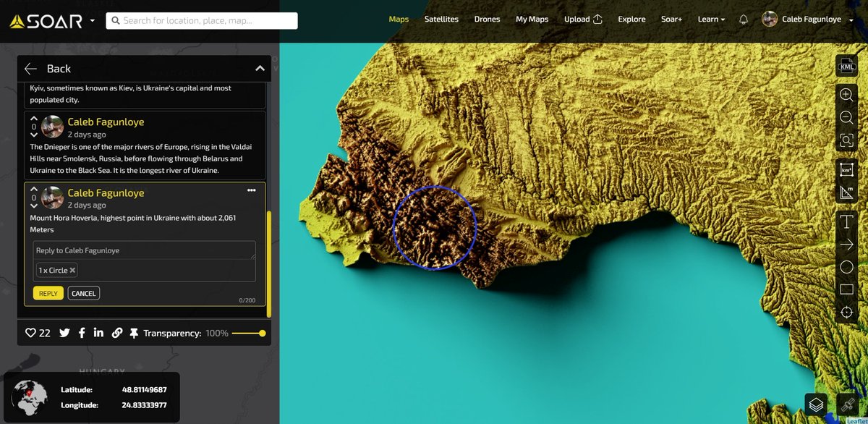Copy the map link
The height and width of the screenshot is (424, 868).
point(116,333)
